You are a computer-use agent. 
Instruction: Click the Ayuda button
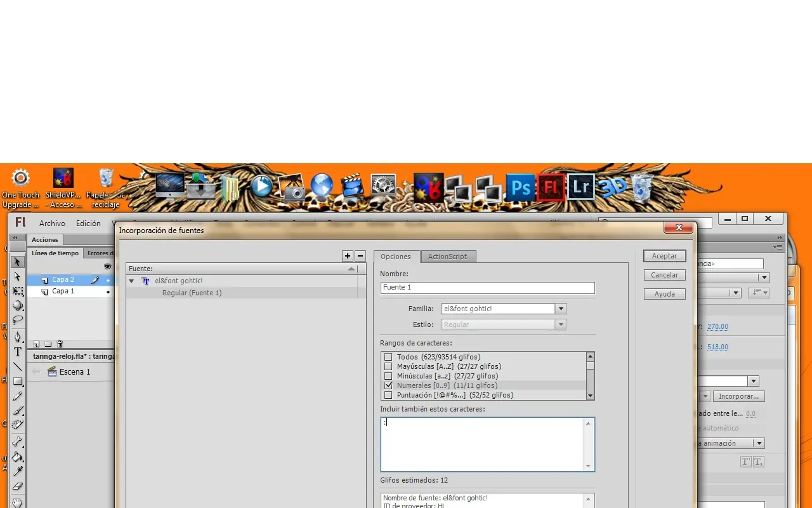tap(665, 294)
